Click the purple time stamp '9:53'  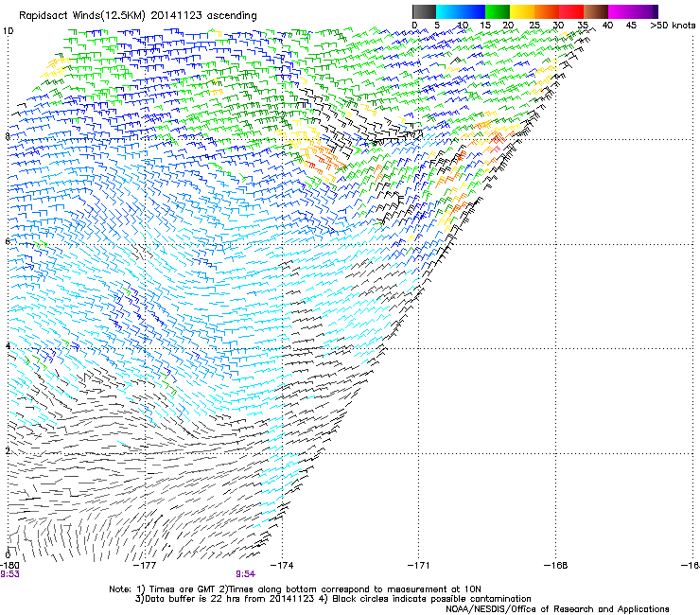(9, 574)
